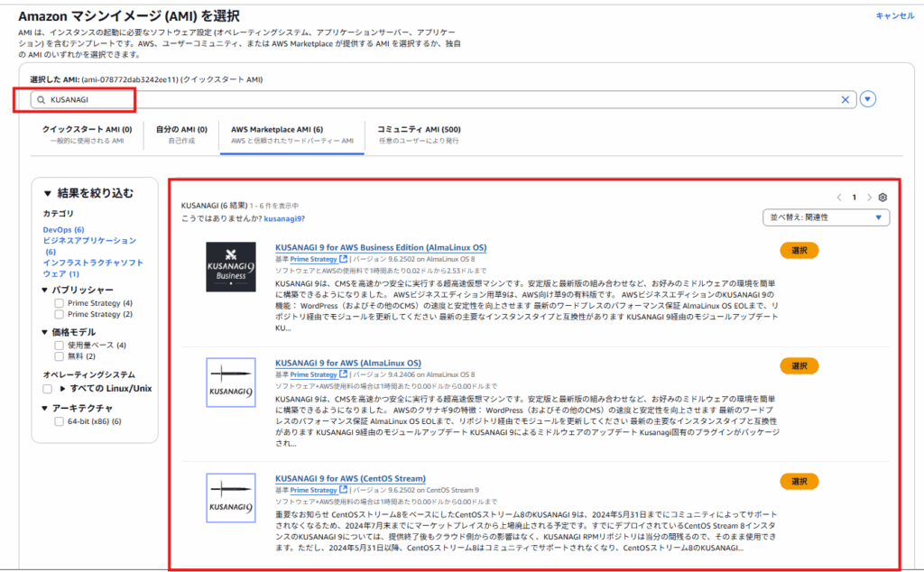This screenshot has height=572, width=924.
Task: Click the search magnifier icon
Action: tap(41, 99)
